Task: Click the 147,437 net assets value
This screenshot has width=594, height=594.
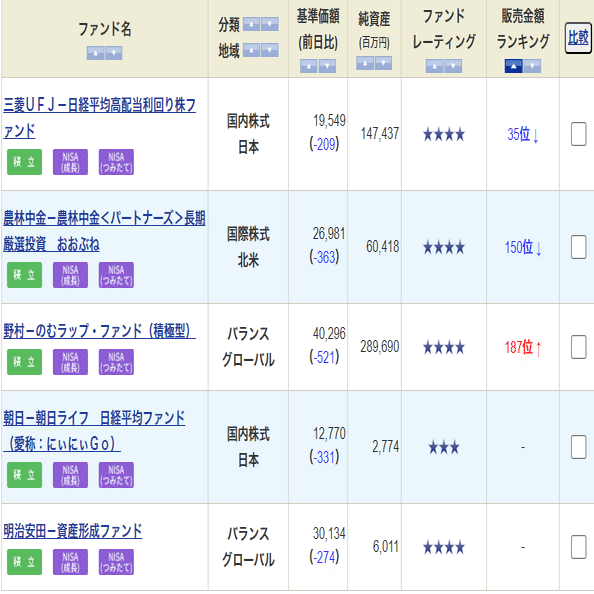Action: coord(380,133)
